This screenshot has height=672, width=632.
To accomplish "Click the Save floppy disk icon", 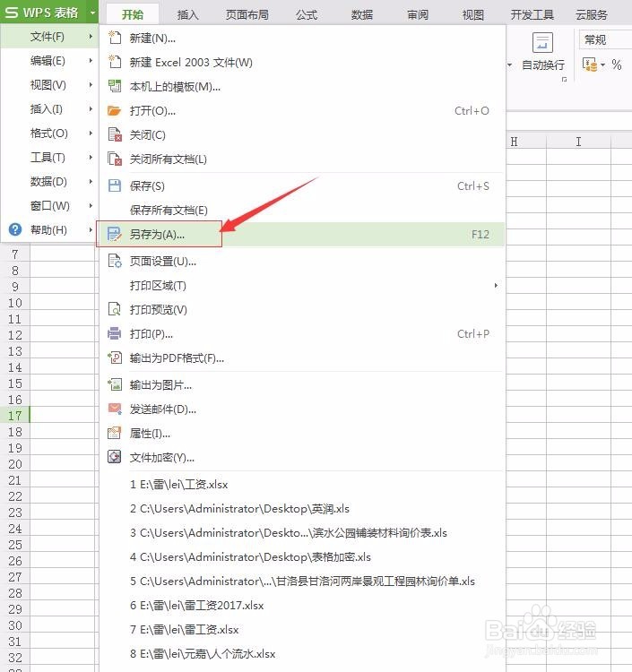I will coord(114,185).
